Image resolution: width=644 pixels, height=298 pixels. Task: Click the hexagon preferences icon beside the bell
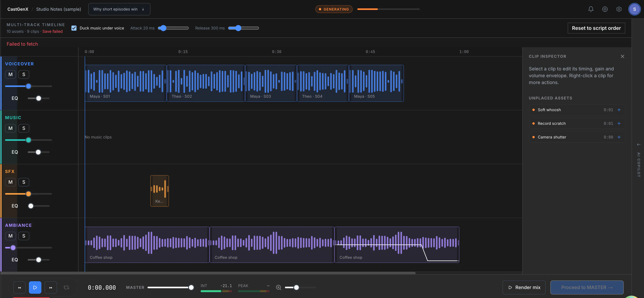coord(605,9)
